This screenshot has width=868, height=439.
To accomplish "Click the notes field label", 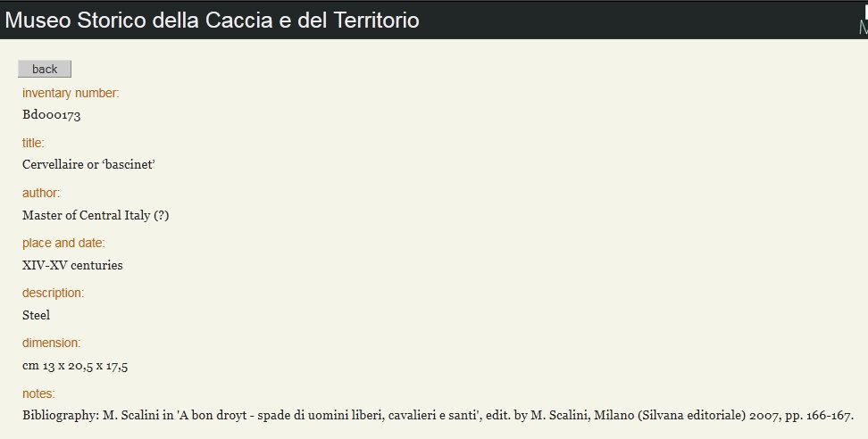I will (x=38, y=393).
